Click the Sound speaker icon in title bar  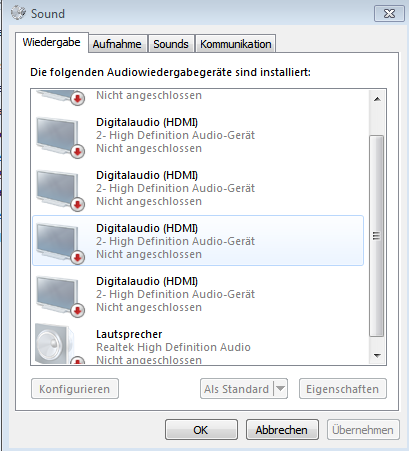18,13
